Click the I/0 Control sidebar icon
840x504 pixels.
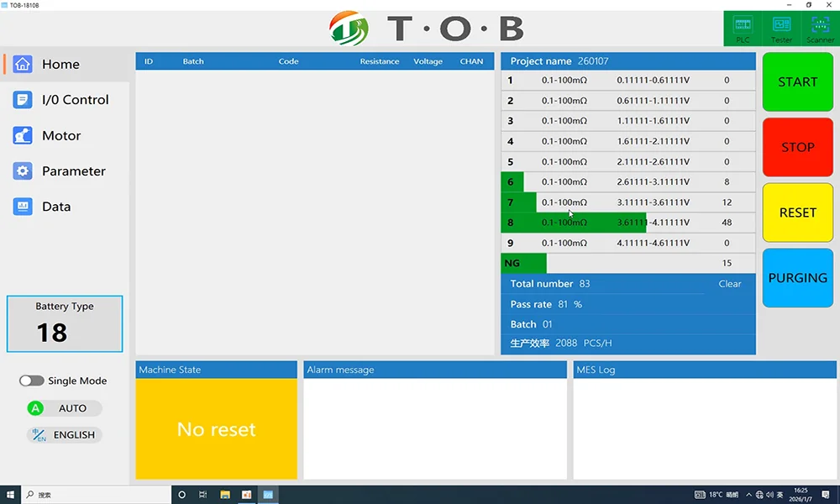23,100
